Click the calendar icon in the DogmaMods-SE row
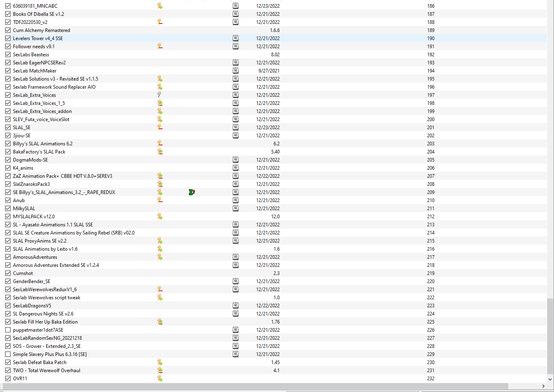 coord(235,160)
